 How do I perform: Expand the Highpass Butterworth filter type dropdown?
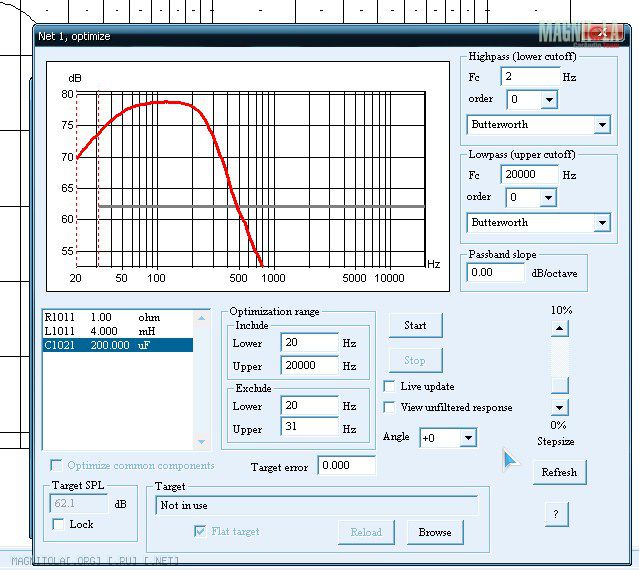coord(602,125)
